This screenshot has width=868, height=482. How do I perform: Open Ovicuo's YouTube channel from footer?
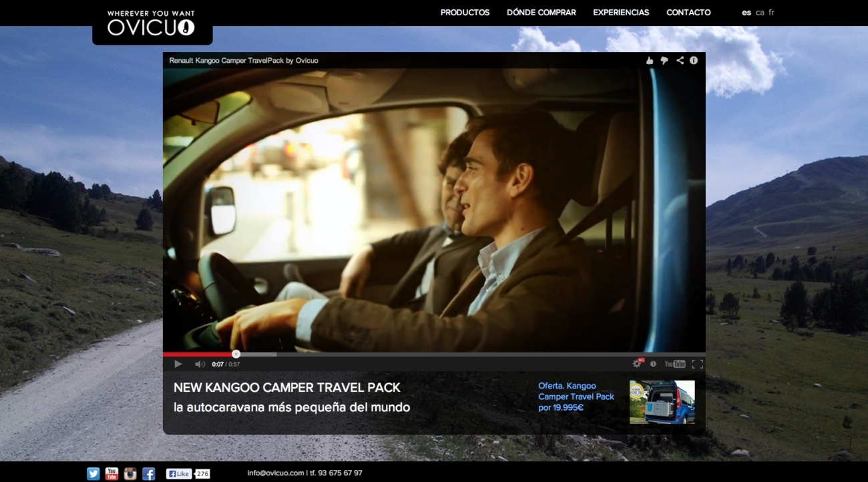(112, 473)
